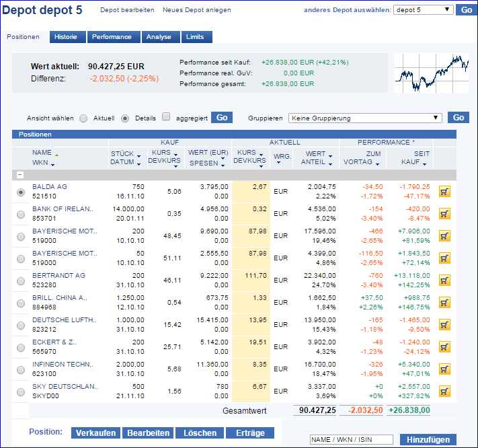Switch to the Historie tab
The width and height of the screenshot is (478, 448).
click(x=68, y=37)
